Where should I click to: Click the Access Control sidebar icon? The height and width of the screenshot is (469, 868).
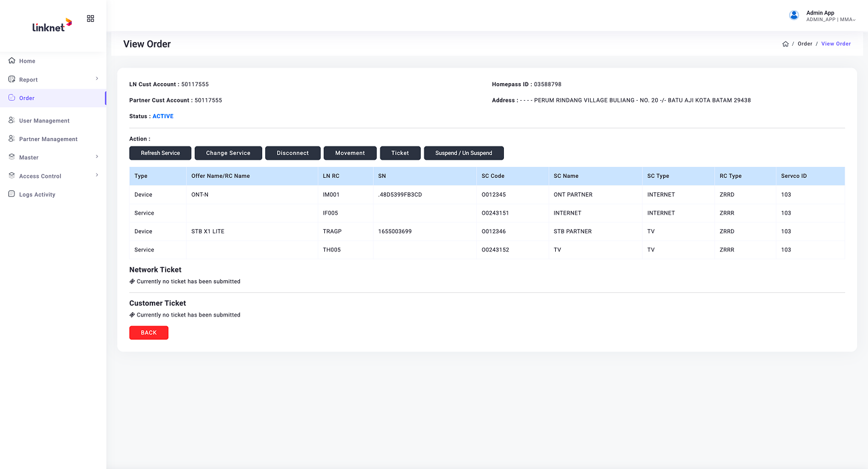12,175
